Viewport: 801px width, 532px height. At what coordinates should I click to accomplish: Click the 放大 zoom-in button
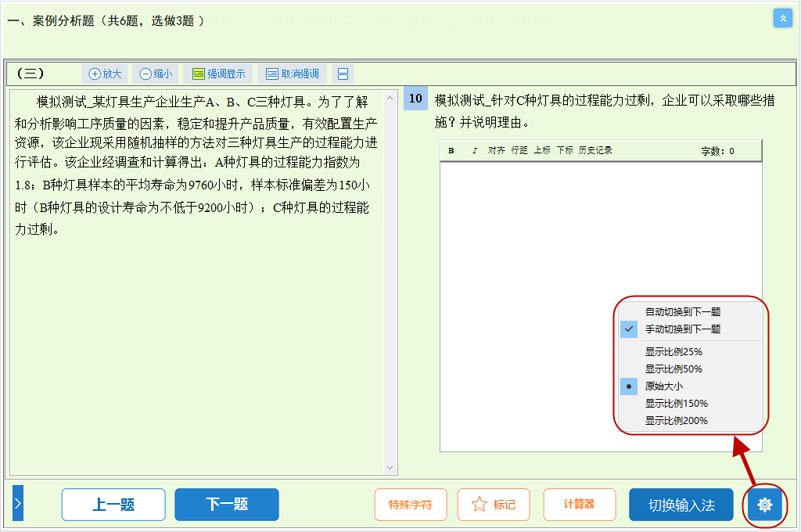[105, 74]
